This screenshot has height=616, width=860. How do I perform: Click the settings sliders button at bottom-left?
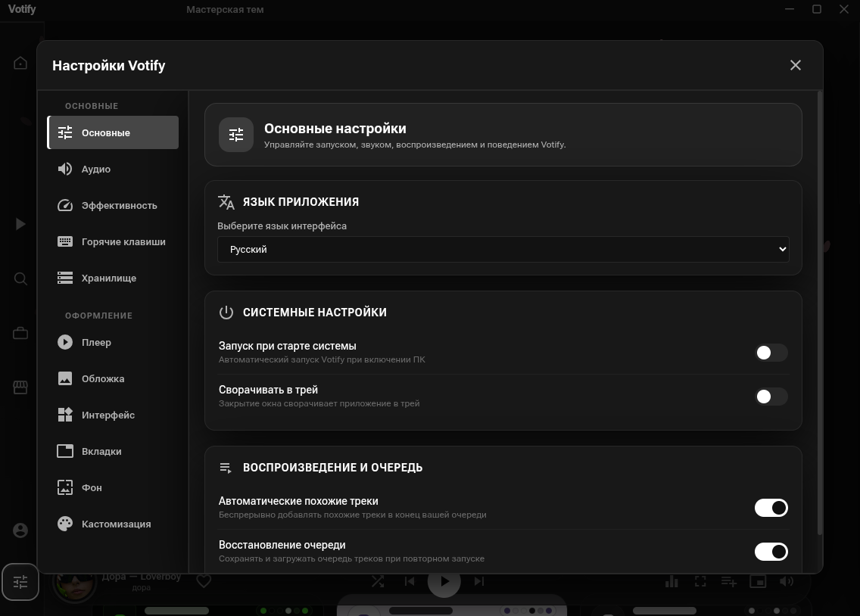click(20, 581)
